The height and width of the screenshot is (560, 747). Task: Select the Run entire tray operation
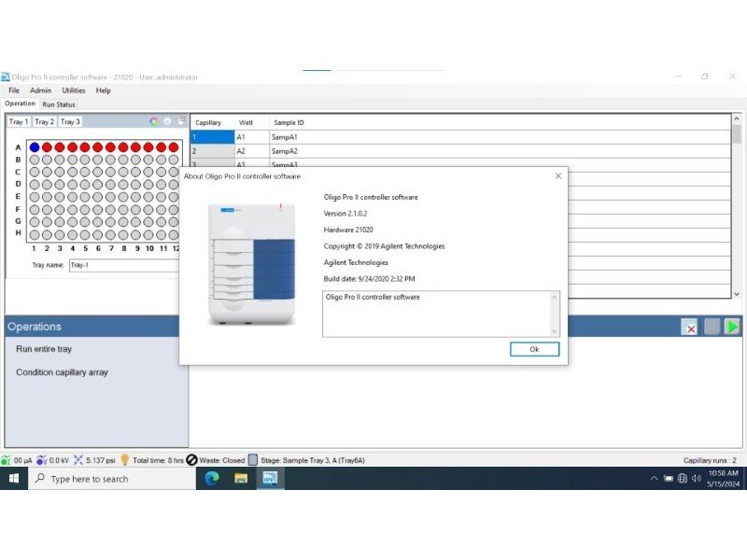44,349
